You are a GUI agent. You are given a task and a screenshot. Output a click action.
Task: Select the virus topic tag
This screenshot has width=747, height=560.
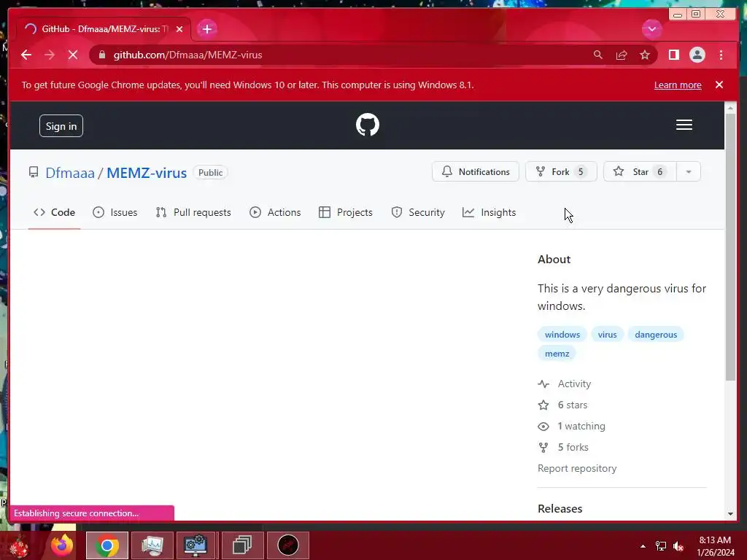coord(608,334)
